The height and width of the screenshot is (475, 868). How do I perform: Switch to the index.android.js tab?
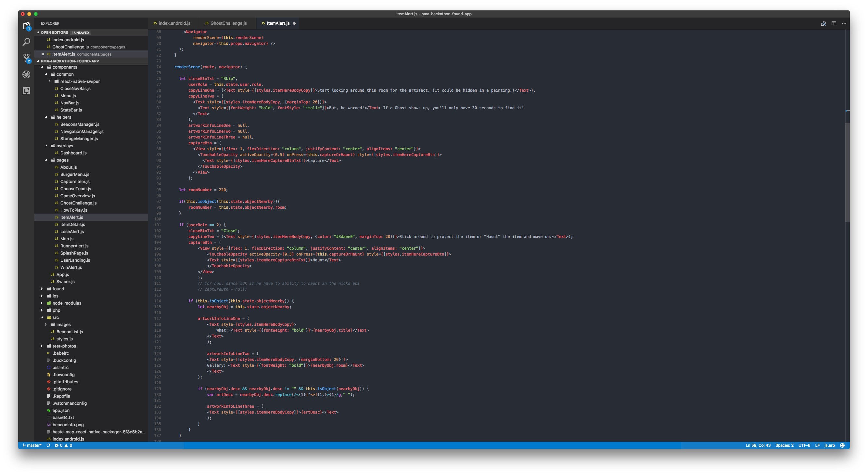click(x=174, y=23)
